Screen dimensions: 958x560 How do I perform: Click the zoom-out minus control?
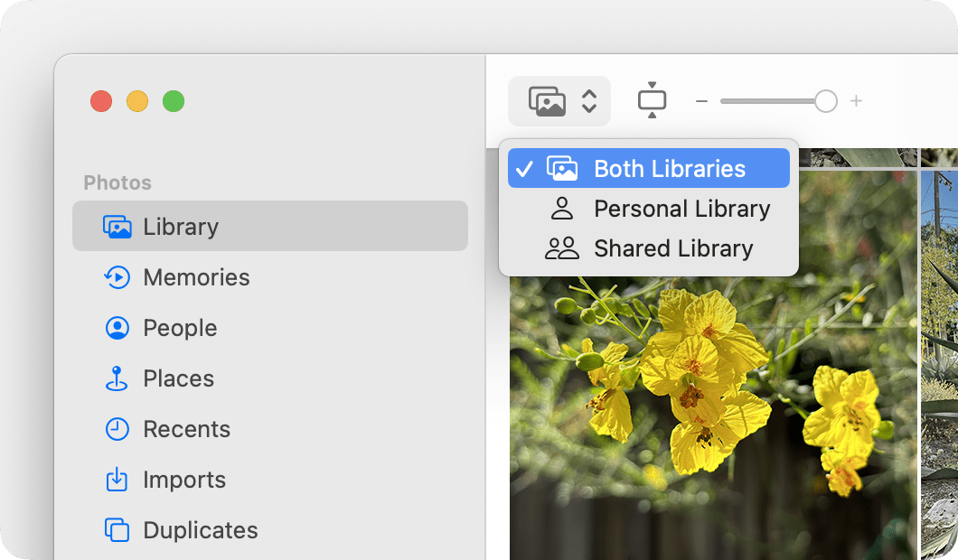pos(701,101)
